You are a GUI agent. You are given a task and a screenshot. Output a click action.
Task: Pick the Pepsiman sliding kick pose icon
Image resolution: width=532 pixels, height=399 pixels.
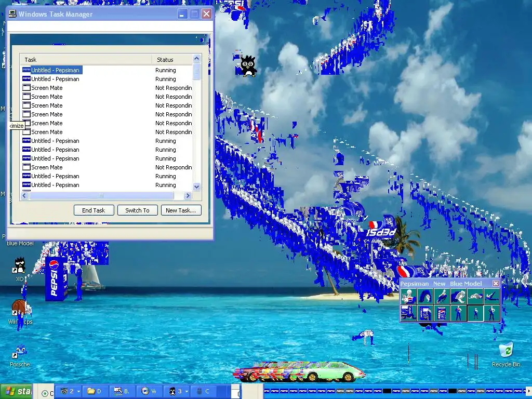442,296
